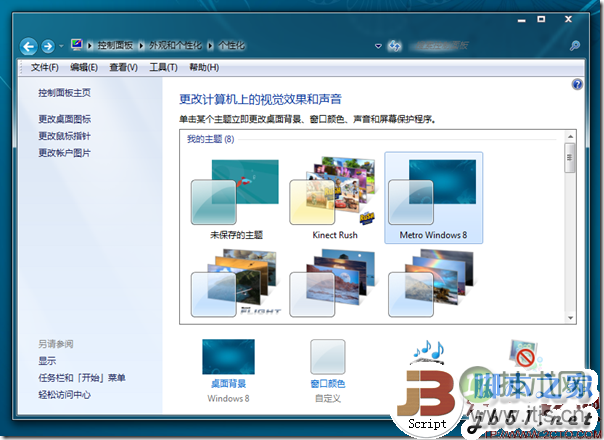
Task: Open 轻松访问中心 link
Action: 64,395
